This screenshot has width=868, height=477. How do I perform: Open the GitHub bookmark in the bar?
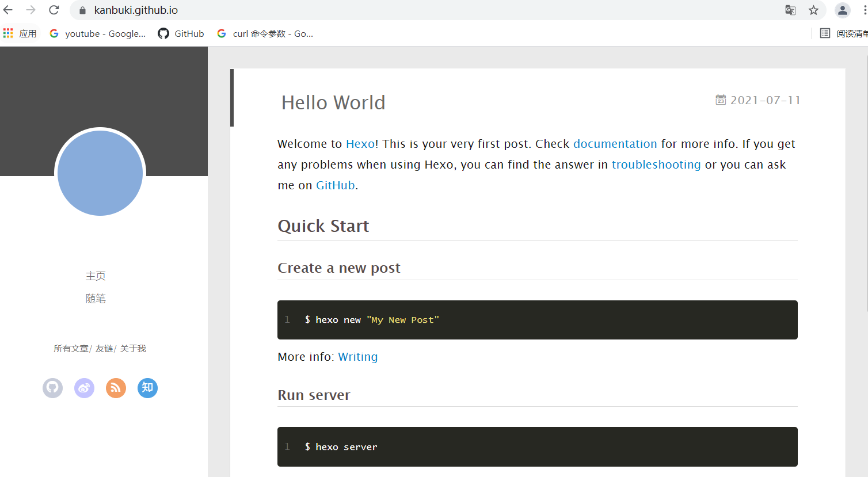coord(181,33)
